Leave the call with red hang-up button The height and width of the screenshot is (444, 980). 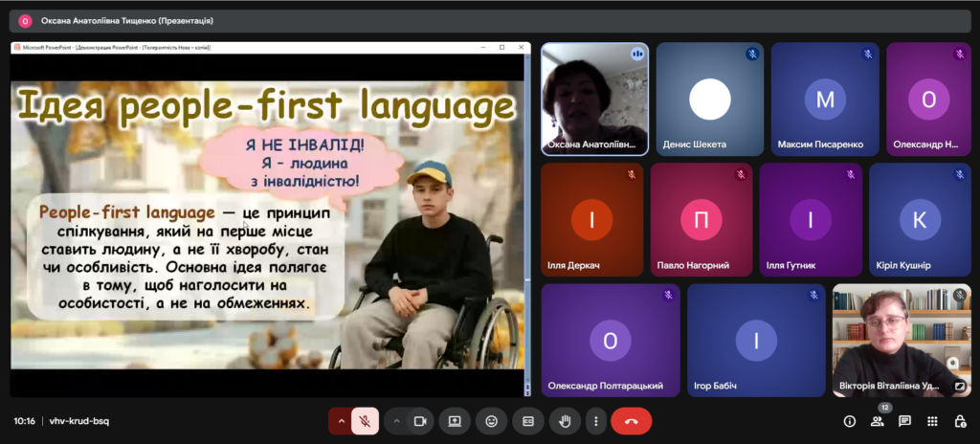coord(631,421)
